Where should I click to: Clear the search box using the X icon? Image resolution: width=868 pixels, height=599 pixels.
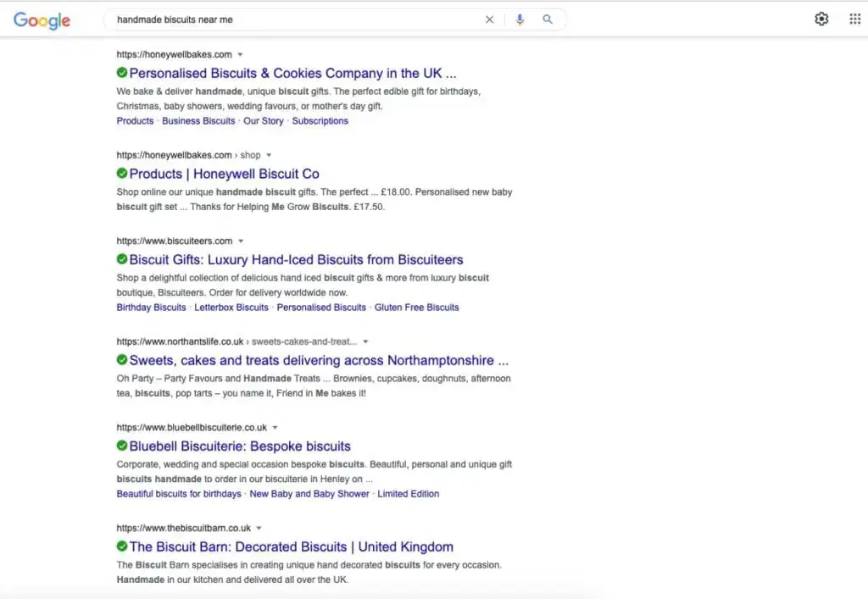coord(489,19)
